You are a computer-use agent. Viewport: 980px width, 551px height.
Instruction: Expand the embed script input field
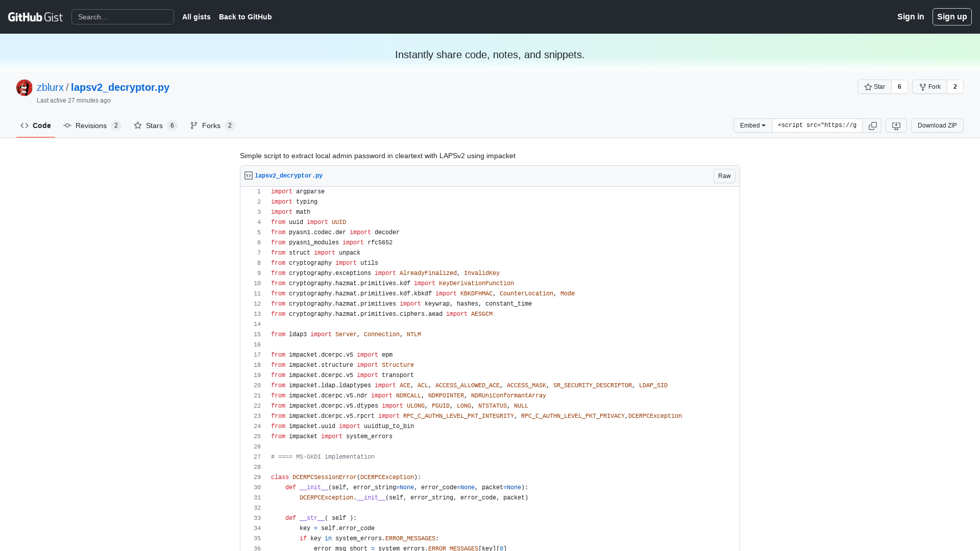[x=817, y=125]
